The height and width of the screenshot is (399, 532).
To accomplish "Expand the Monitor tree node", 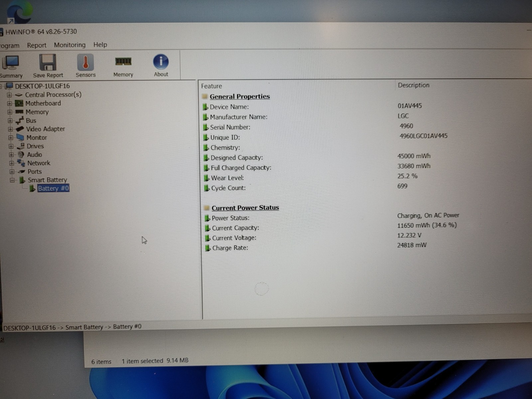I will [x=11, y=138].
